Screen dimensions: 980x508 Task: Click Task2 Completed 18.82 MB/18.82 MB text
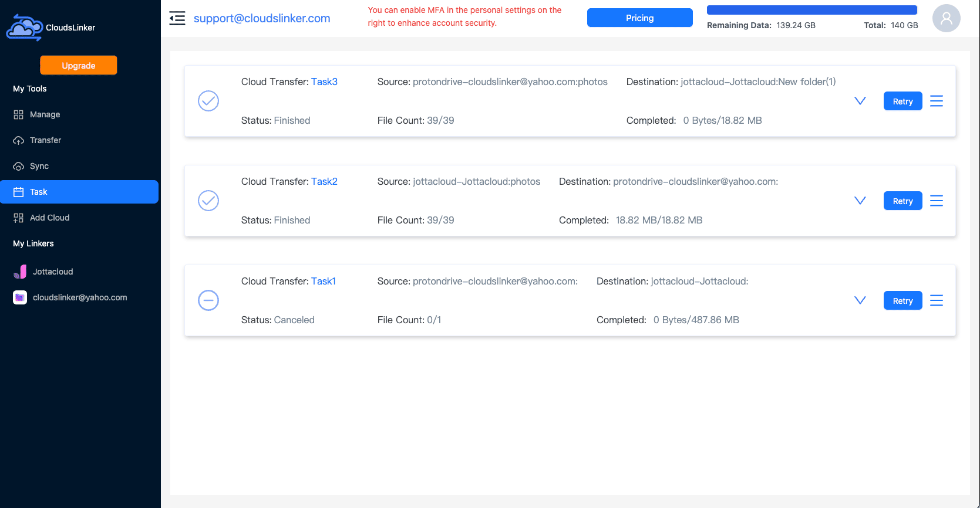(x=659, y=220)
